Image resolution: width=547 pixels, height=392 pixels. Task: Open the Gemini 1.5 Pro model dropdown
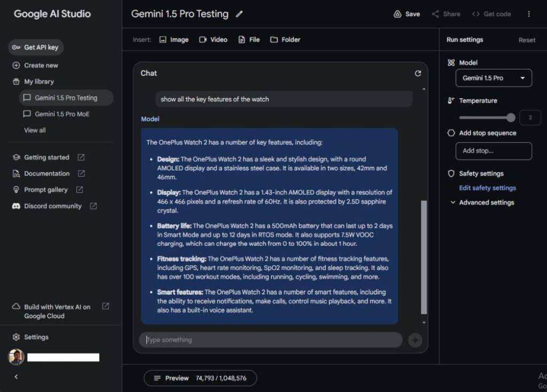(x=494, y=78)
